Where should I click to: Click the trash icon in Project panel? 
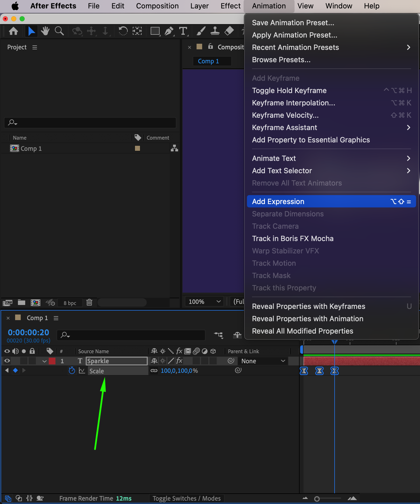click(89, 302)
